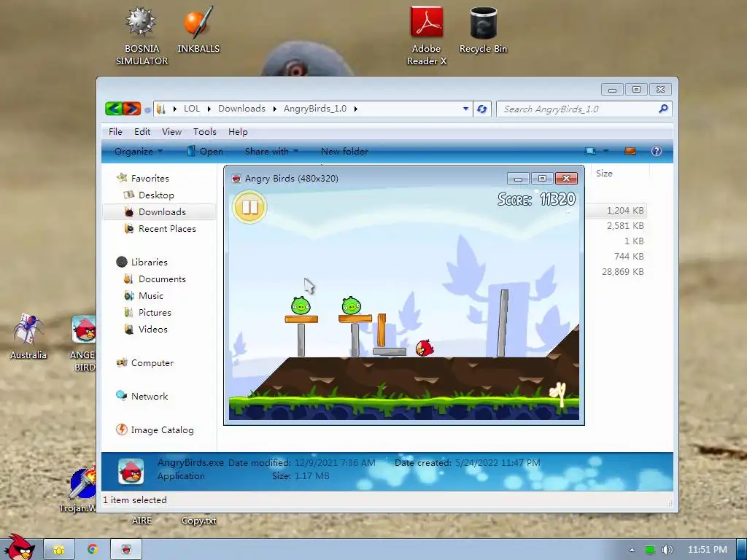The width and height of the screenshot is (747, 560).
Task: Select the file sized 2,581 KB
Action: click(625, 226)
